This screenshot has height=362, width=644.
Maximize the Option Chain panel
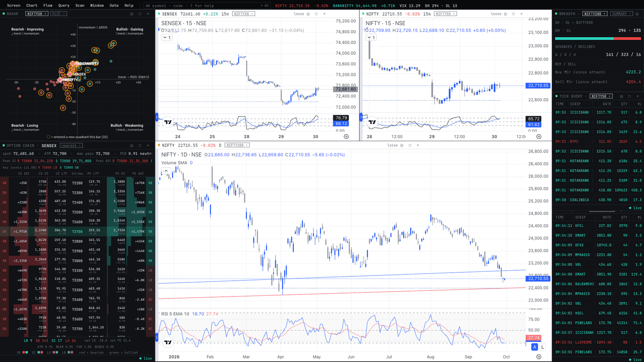coord(140,146)
